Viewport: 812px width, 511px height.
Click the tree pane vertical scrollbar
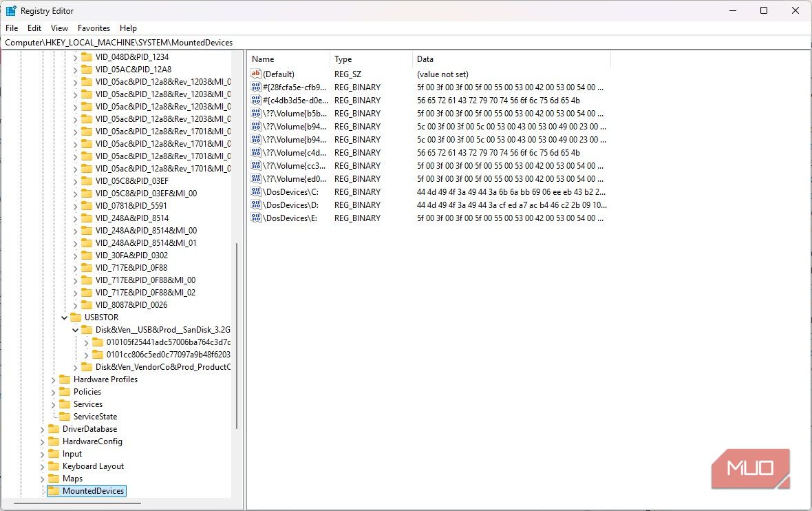[x=237, y=336]
